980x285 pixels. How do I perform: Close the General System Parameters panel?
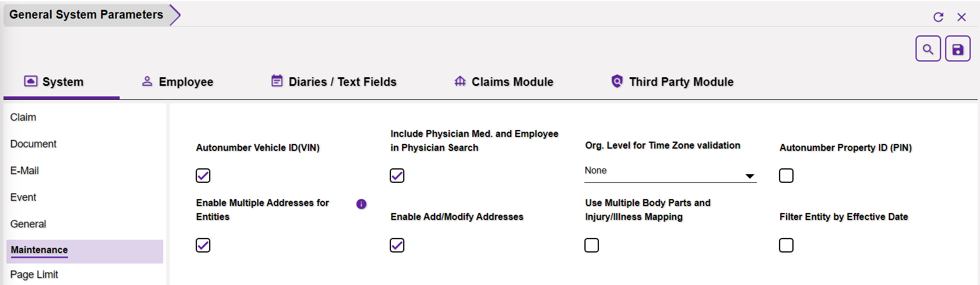(x=961, y=17)
